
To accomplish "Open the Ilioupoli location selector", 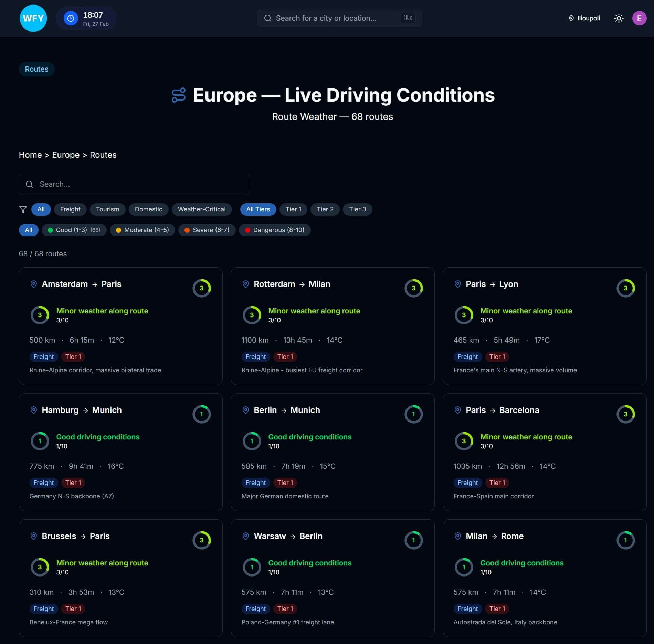I will 584,18.
